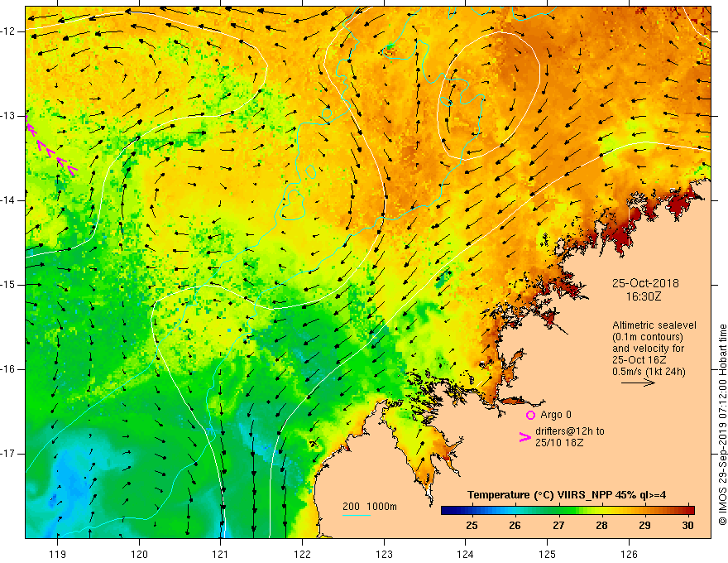Click the magenta Argo 0 circle symbol

click(x=530, y=415)
